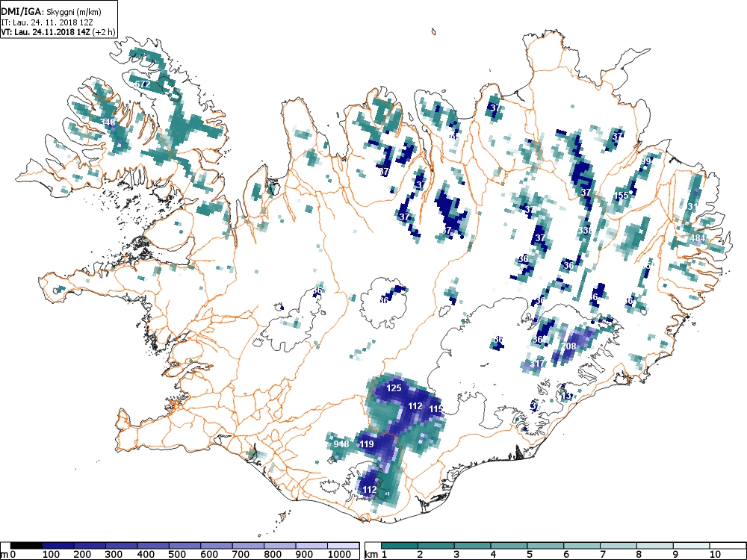Click the '500' tick label in the meter legend
The image size is (747, 560).
(177, 554)
